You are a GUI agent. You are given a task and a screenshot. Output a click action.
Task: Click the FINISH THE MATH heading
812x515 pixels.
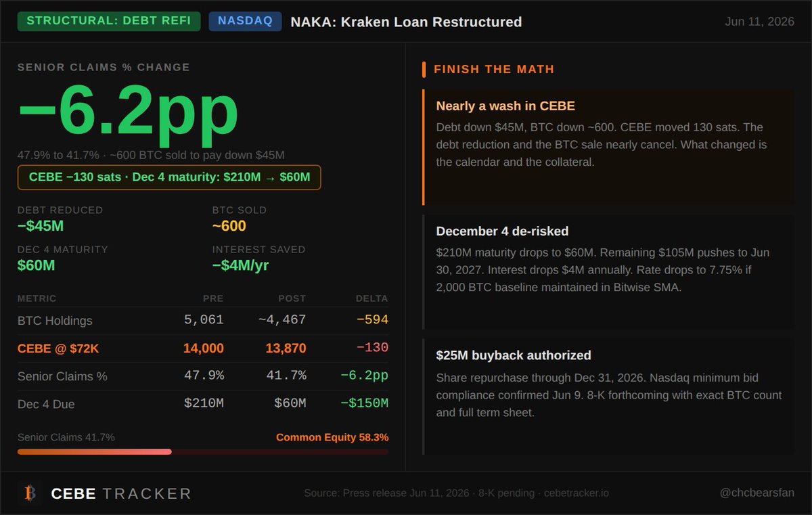(494, 69)
